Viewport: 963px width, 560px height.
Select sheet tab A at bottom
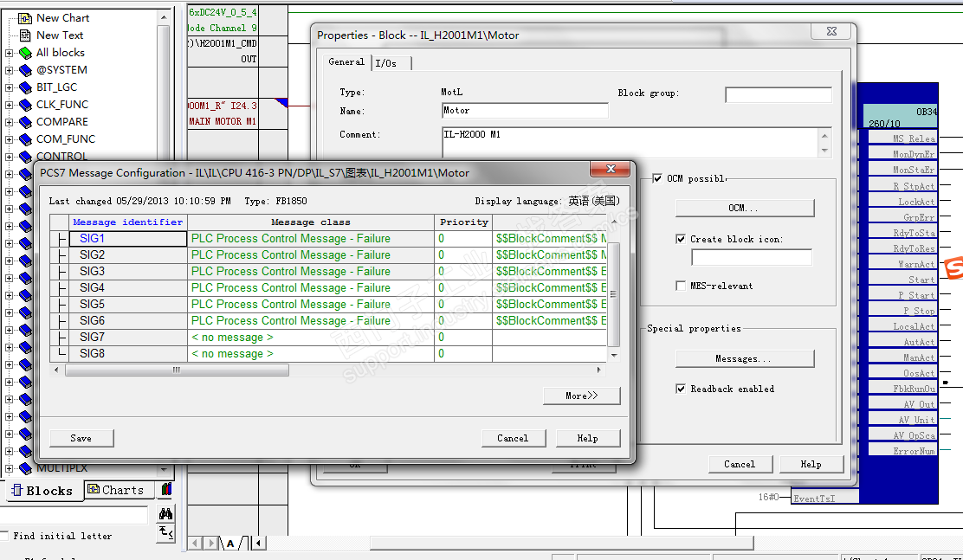tap(230, 544)
